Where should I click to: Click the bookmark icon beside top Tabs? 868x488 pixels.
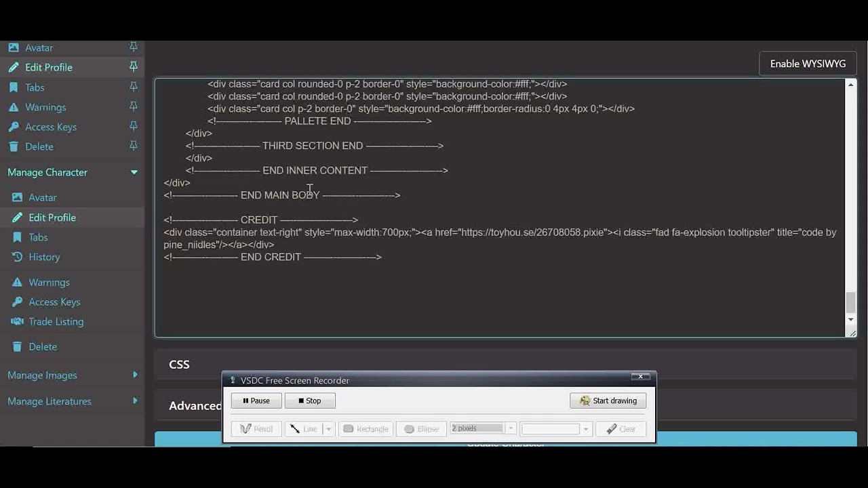(x=14, y=87)
